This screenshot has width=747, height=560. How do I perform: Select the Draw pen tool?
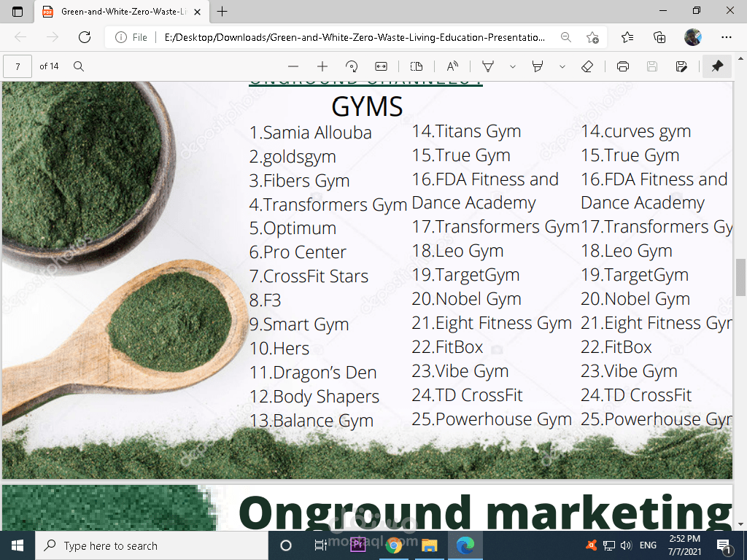tap(488, 66)
